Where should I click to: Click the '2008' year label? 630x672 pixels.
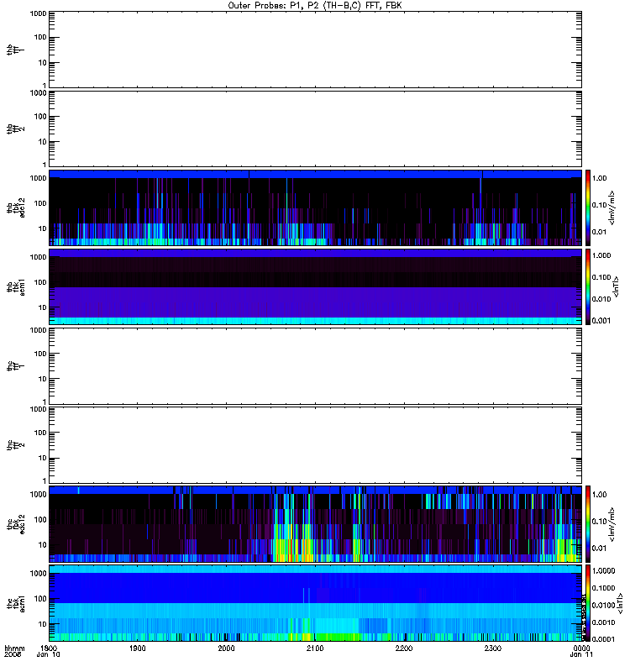coord(13,654)
